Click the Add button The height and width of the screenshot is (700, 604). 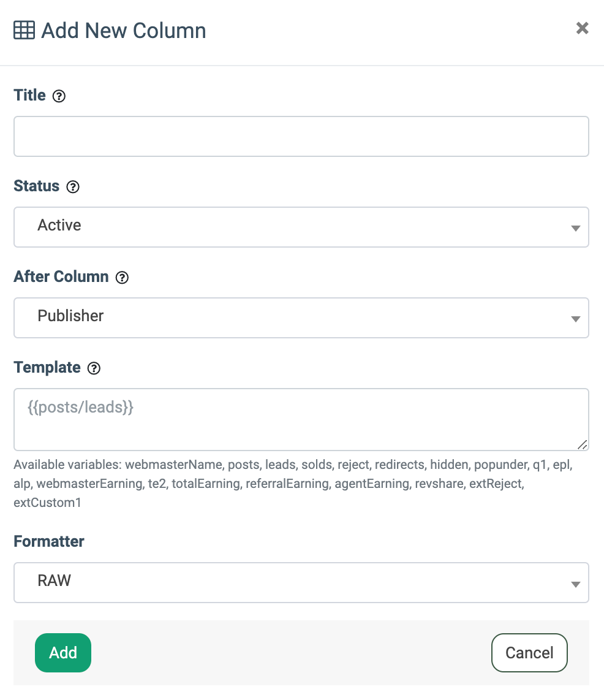point(63,653)
